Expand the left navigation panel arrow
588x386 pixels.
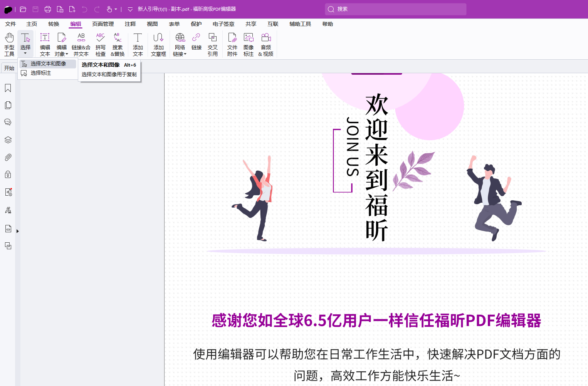pos(17,231)
